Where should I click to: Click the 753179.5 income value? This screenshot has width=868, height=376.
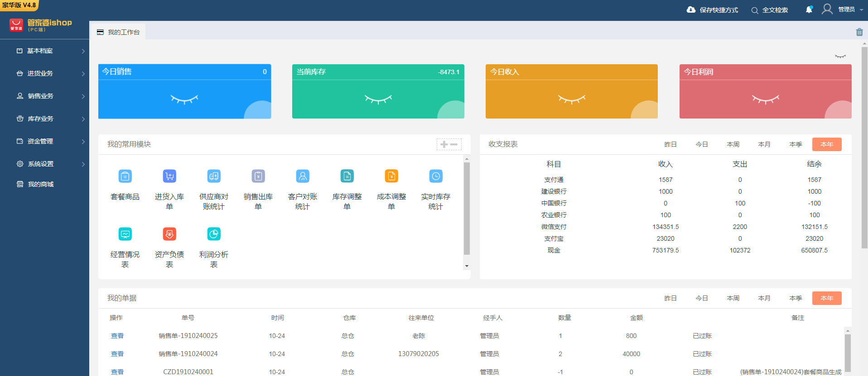[x=665, y=250]
